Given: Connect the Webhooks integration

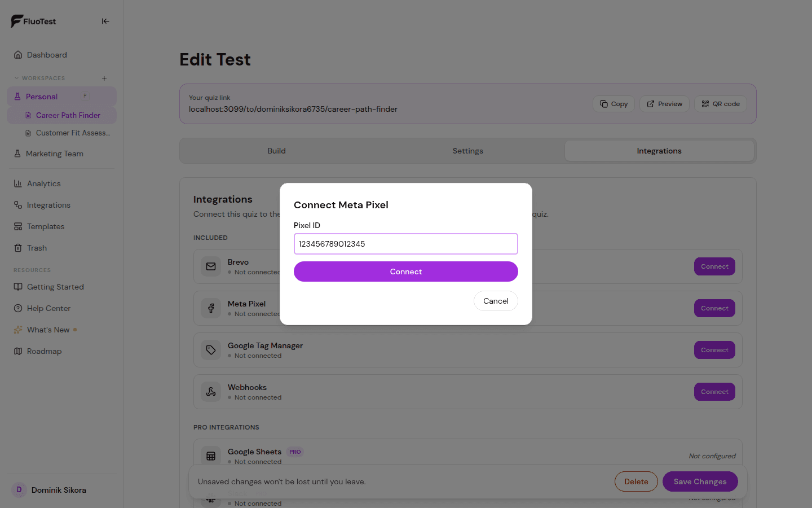Looking at the screenshot, I should pyautogui.click(x=714, y=392).
